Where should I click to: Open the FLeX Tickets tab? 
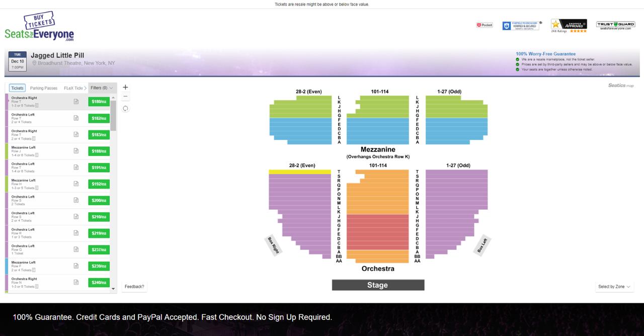tap(73, 88)
